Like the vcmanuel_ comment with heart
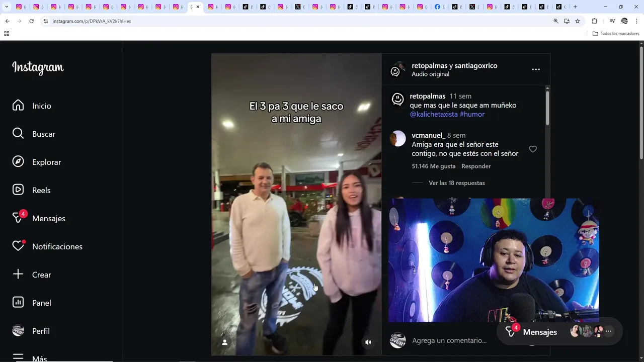 coord(533,149)
